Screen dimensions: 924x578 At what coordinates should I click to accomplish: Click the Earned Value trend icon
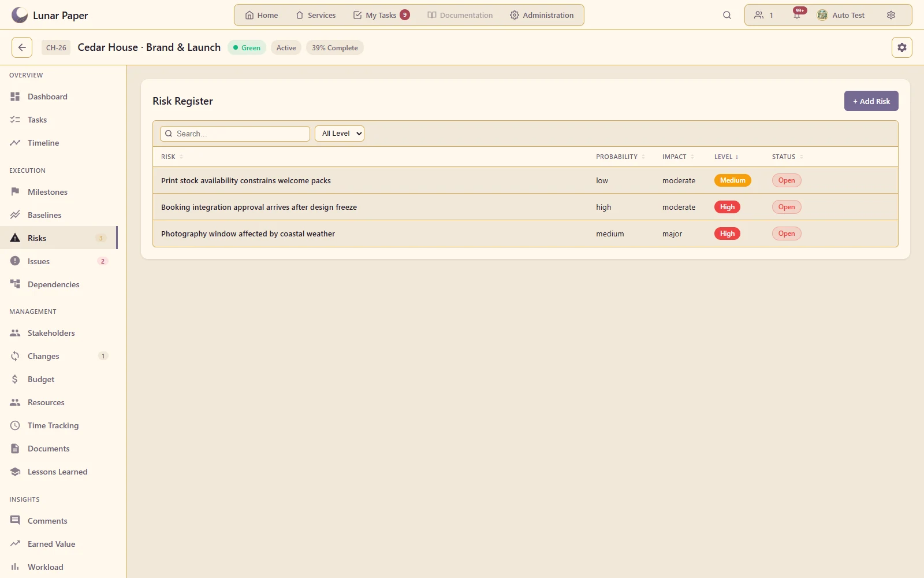tap(15, 544)
